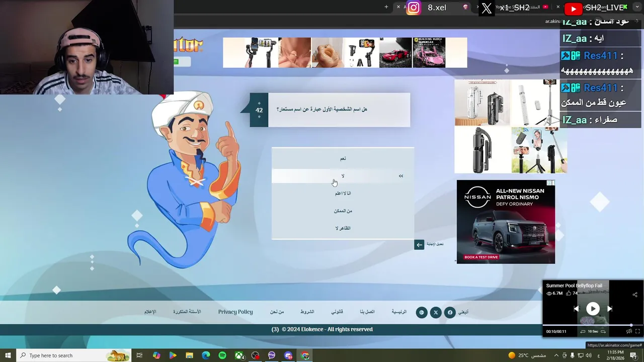Unmute the mini video player

pos(629,331)
